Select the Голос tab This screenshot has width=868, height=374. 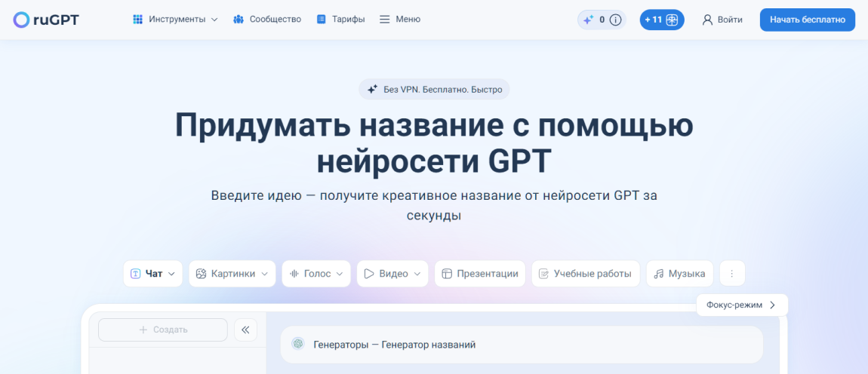(316, 273)
